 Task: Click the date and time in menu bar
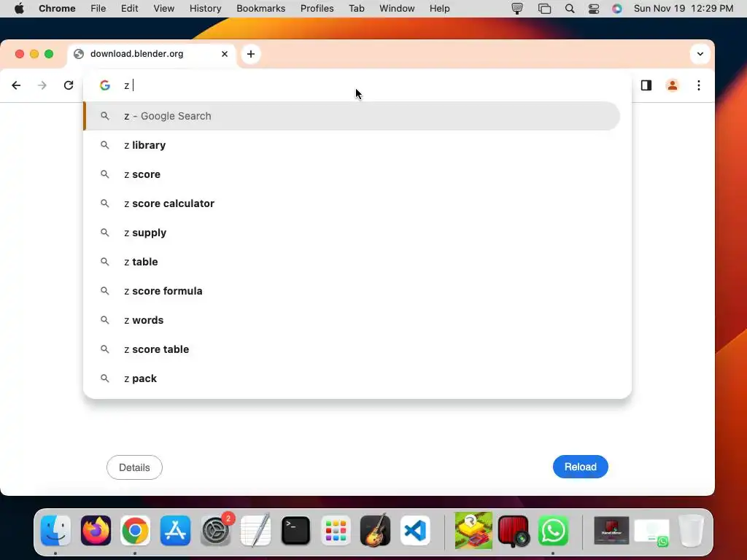683,9
